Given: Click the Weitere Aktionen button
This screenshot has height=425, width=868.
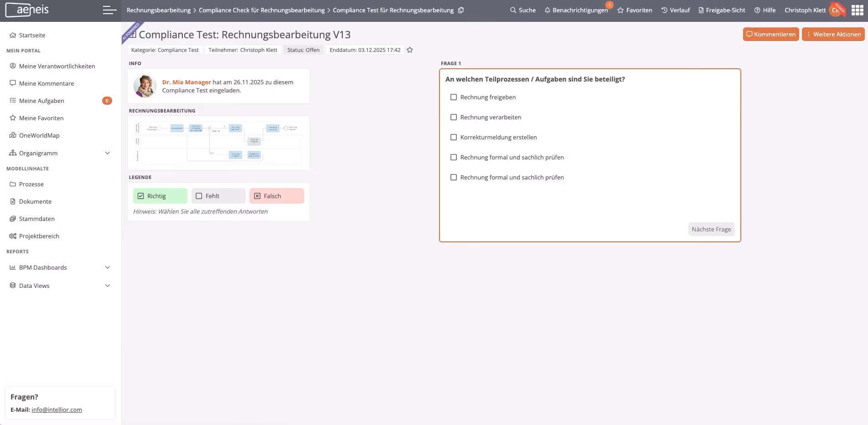Looking at the screenshot, I should [x=833, y=34].
